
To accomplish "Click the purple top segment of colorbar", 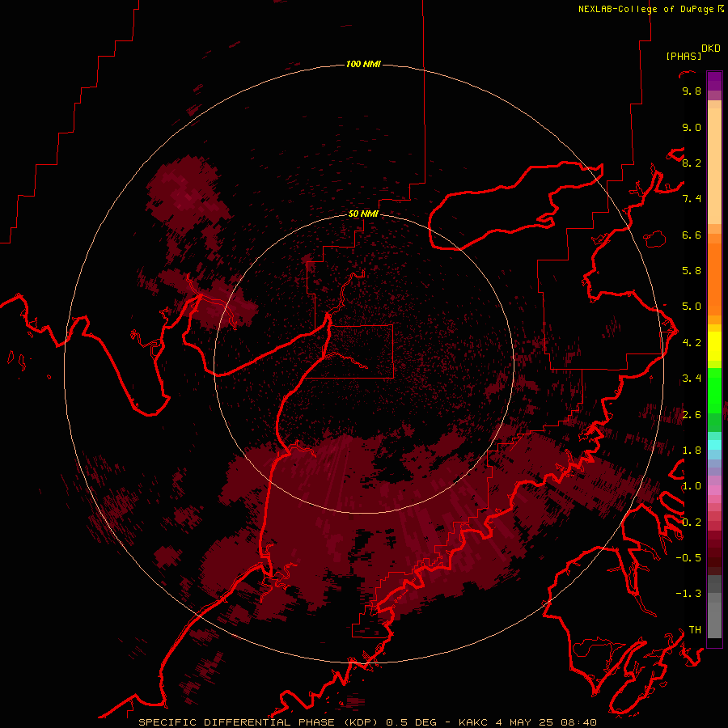I will [714, 81].
